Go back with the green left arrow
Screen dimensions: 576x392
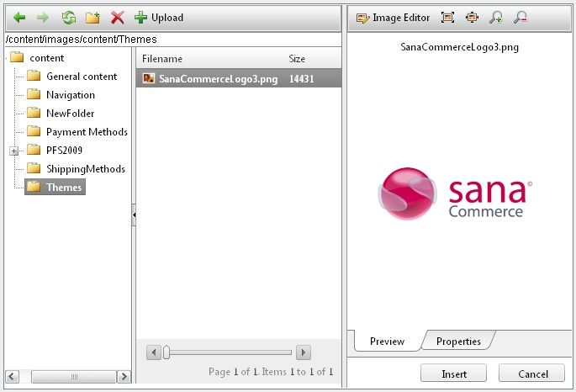(x=19, y=18)
